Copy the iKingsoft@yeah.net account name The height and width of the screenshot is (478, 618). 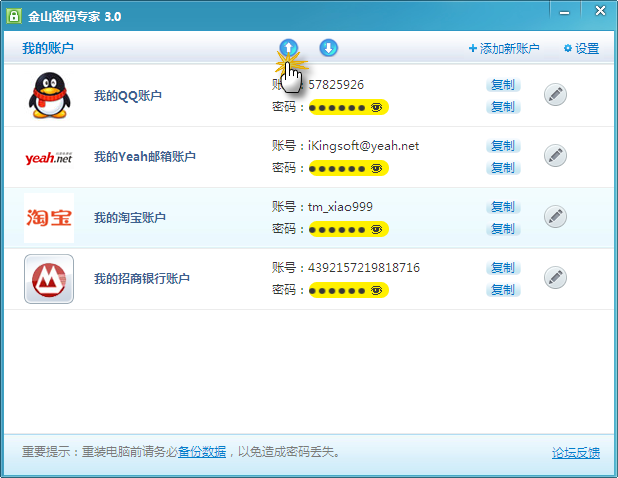pyautogui.click(x=503, y=146)
